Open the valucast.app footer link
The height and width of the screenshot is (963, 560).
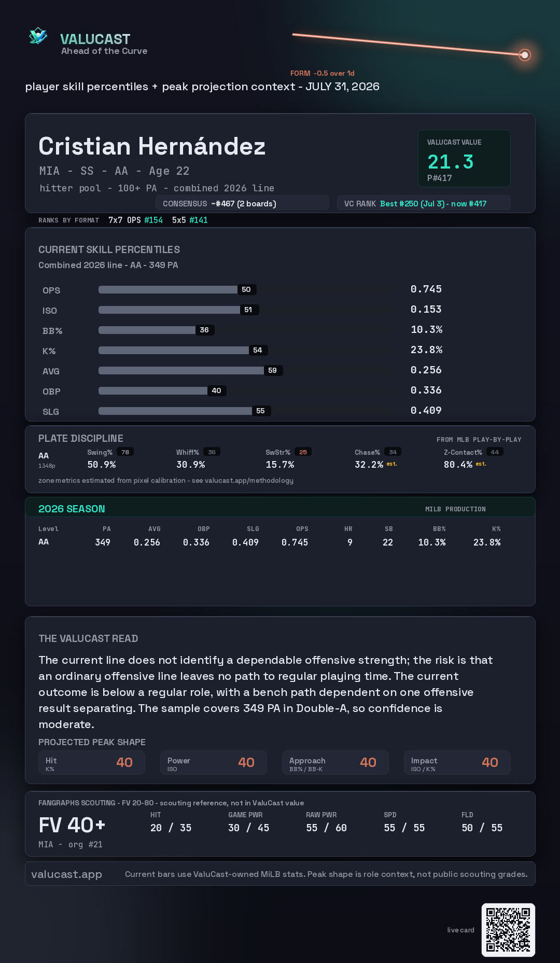tap(67, 874)
